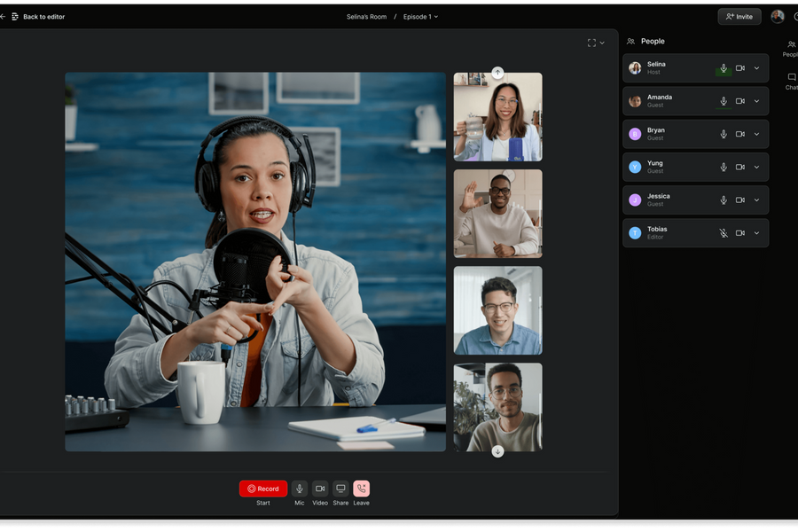The width and height of the screenshot is (798, 532).
Task: Click Bryan's purple B avatar
Action: [x=635, y=135]
